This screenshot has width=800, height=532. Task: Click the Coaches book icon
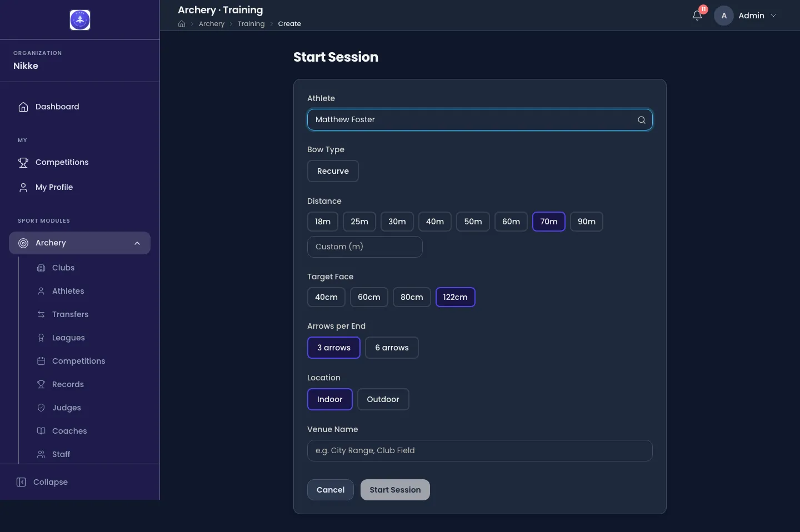(41, 431)
